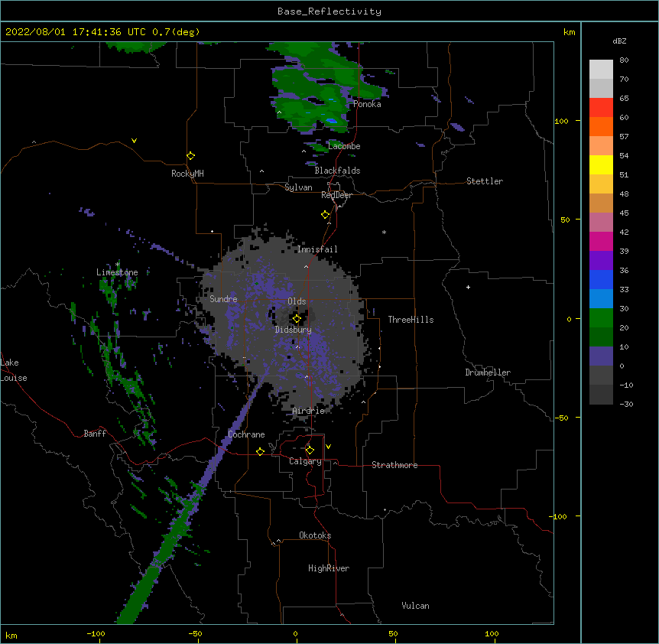The width and height of the screenshot is (659, 644).
Task: Click the Banff label
Action: point(95,434)
